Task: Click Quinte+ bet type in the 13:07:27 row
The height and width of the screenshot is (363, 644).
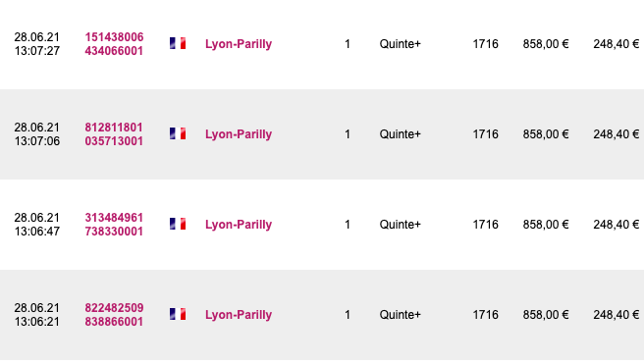Action: [400, 44]
